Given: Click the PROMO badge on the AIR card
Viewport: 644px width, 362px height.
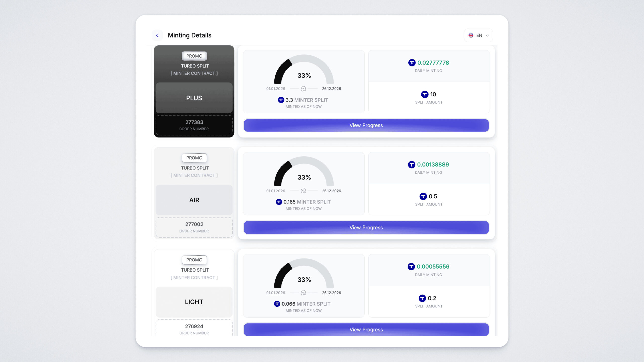Looking at the screenshot, I should coord(194,158).
